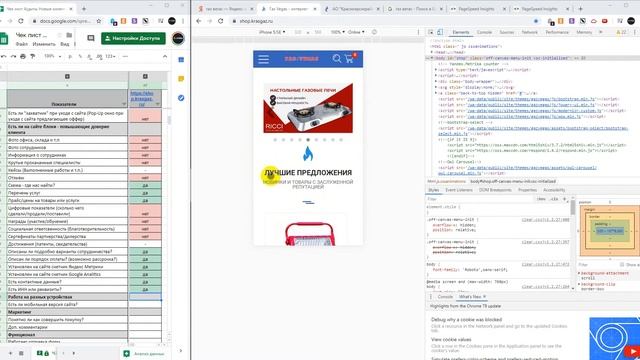The image size is (640, 360).
Task: Toggle the device toolbar icon in DevTools
Action: pos(440,32)
